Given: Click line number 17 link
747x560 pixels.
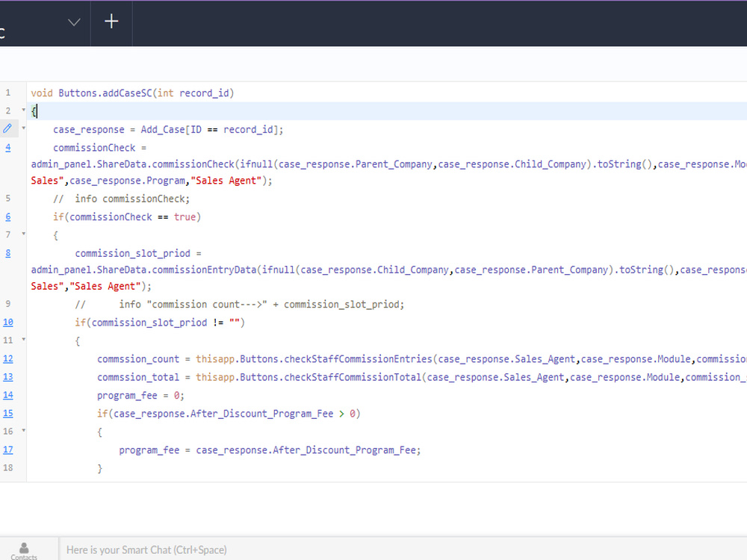Looking at the screenshot, I should [x=8, y=450].
